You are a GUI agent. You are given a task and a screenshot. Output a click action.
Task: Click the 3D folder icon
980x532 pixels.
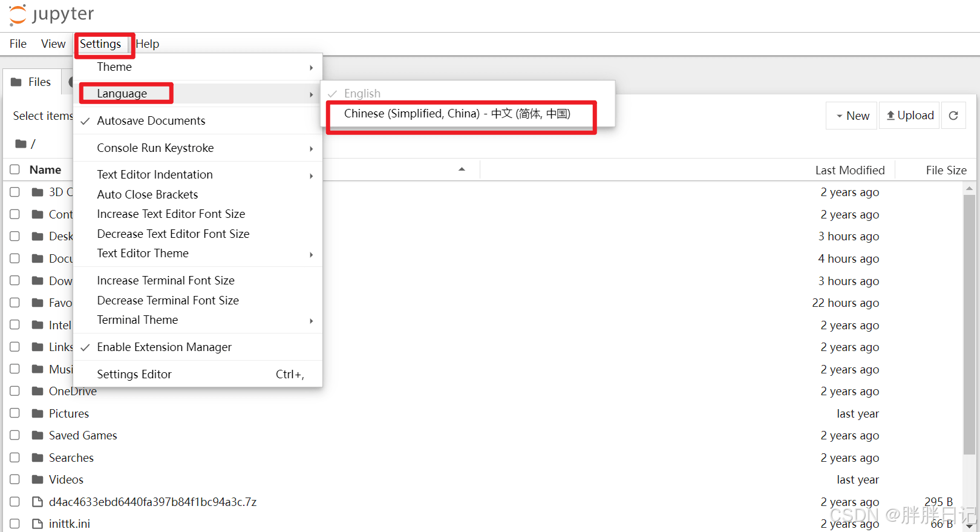(x=38, y=192)
